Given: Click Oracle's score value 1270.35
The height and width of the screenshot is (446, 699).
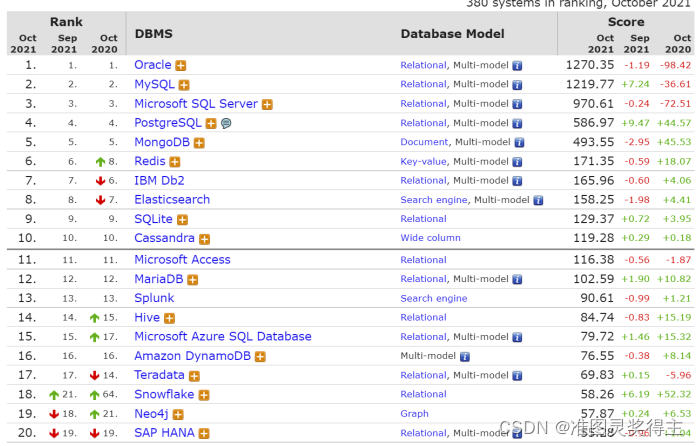Looking at the screenshot, I should 590,65.
